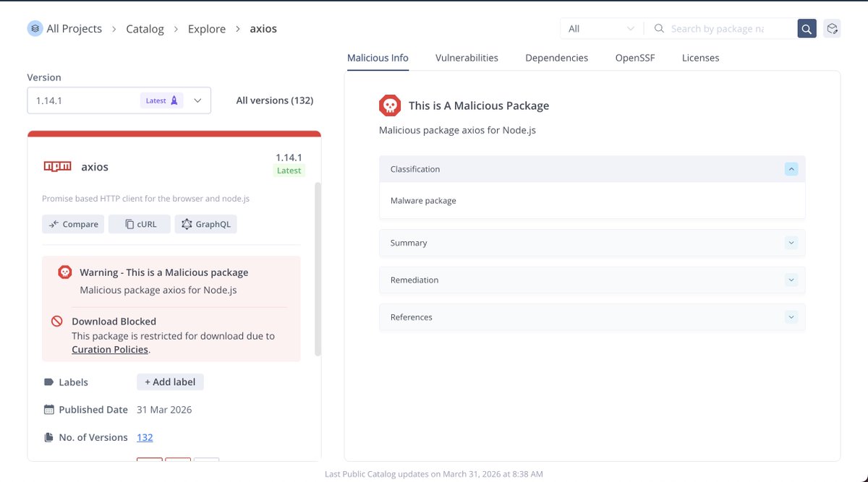The height and width of the screenshot is (482, 868).
Task: Click the 'Download Blocked' heading text
Action: 114,322
